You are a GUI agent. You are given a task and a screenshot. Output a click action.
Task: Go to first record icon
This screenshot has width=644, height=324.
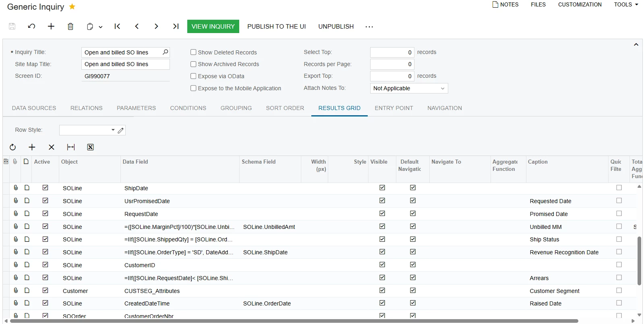tap(117, 26)
